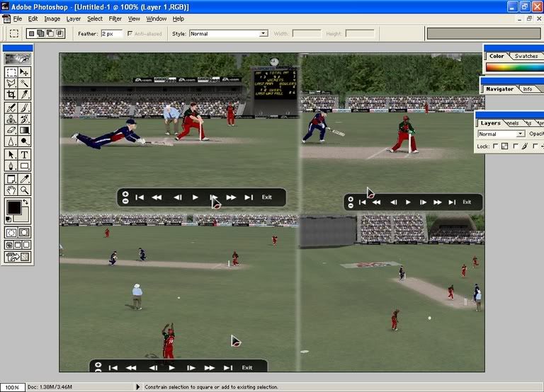Open the Help menu
The image size is (544, 392).
[178, 18]
